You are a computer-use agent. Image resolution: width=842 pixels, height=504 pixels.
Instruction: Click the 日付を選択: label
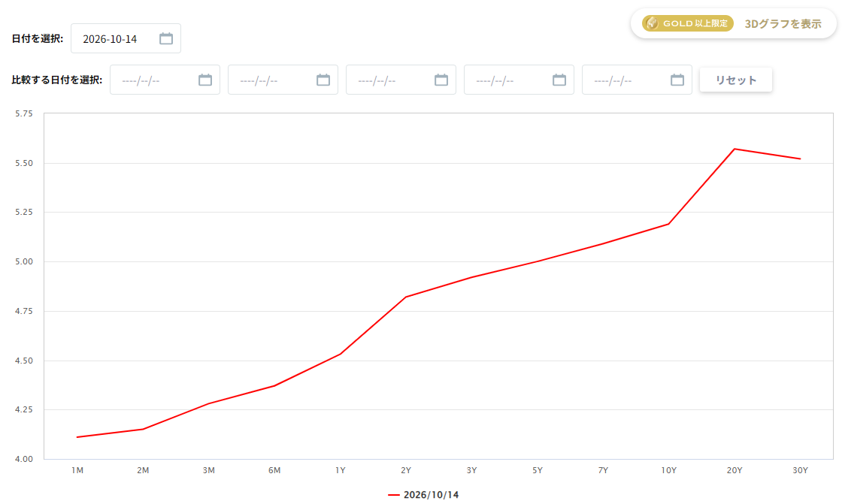tap(38, 38)
